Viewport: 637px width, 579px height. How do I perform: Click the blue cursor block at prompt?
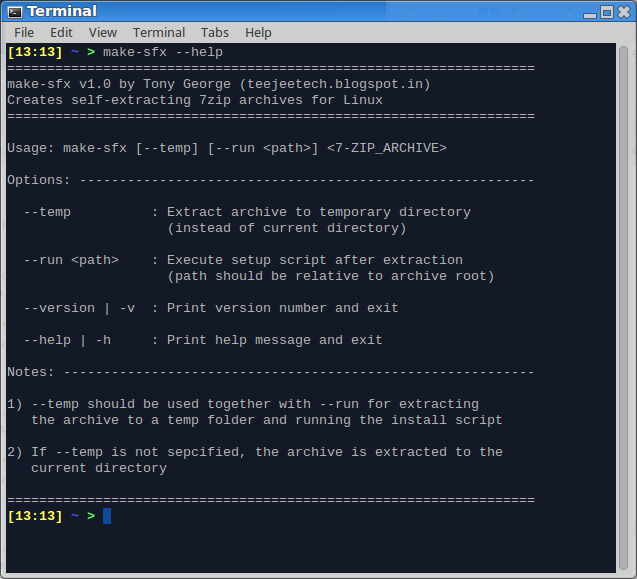coord(107,516)
